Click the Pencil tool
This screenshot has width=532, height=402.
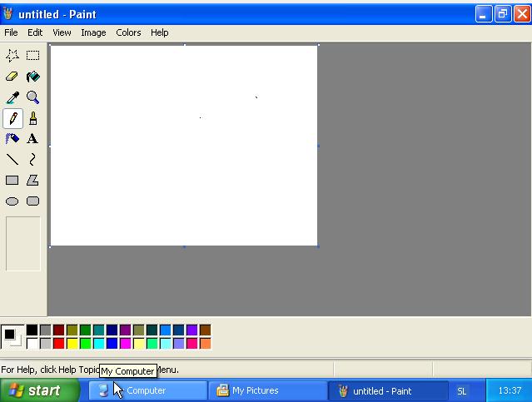click(x=12, y=118)
